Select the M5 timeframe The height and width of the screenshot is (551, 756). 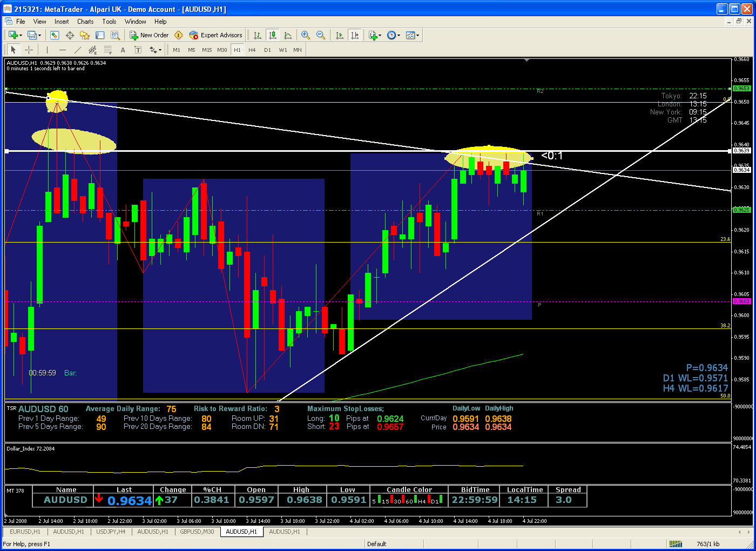click(x=192, y=50)
